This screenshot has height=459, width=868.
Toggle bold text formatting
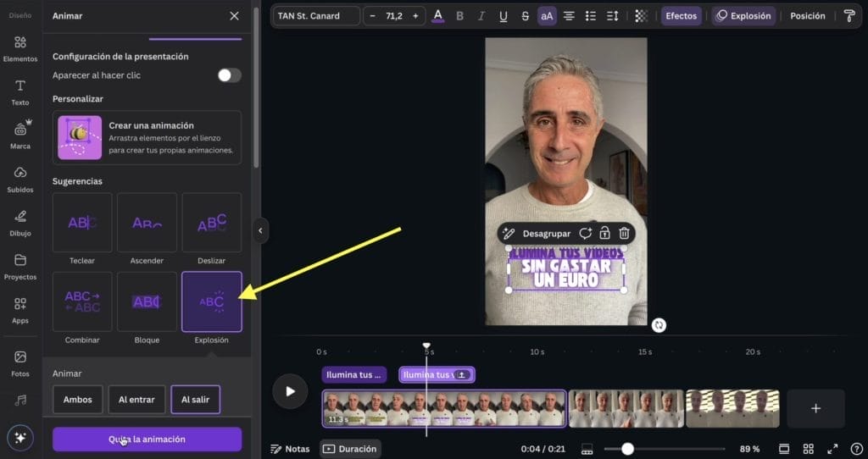tap(460, 16)
